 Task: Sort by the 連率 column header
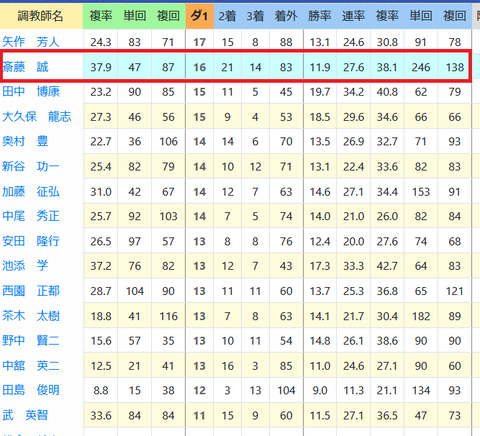coord(353,16)
